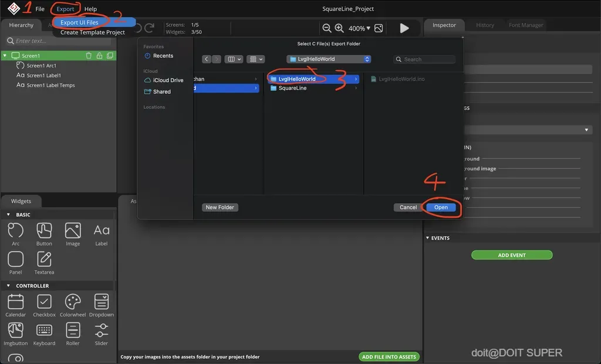Open the LvglHelloWorld path popup
601x364 pixels.
[329, 59]
